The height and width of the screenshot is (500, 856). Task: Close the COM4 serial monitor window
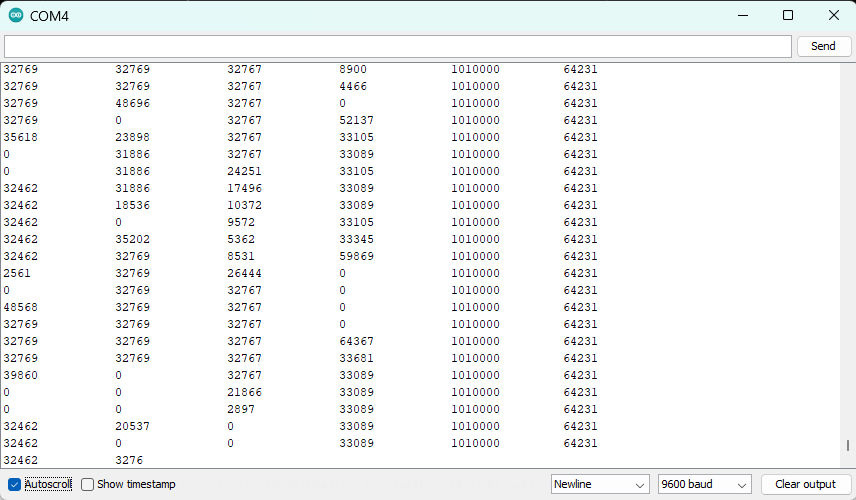834,15
